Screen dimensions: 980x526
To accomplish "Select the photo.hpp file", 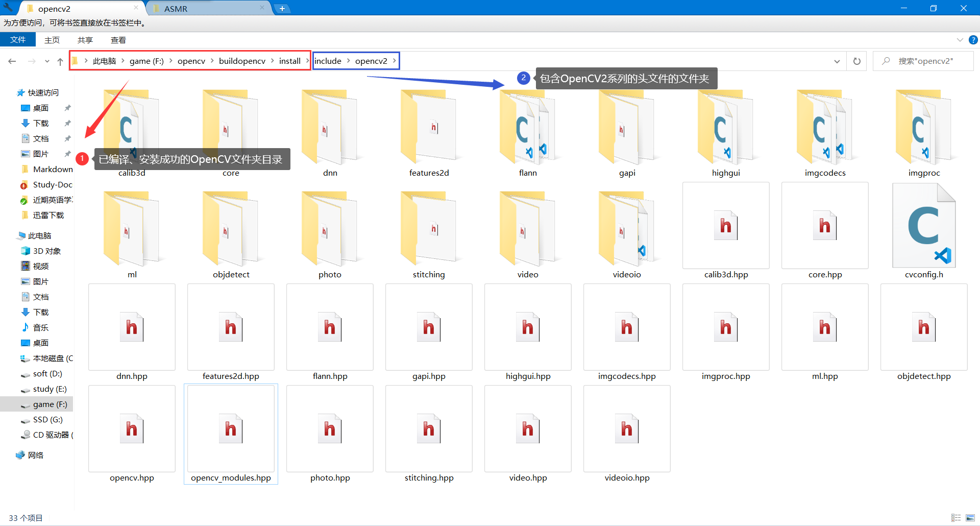I will [330, 434].
